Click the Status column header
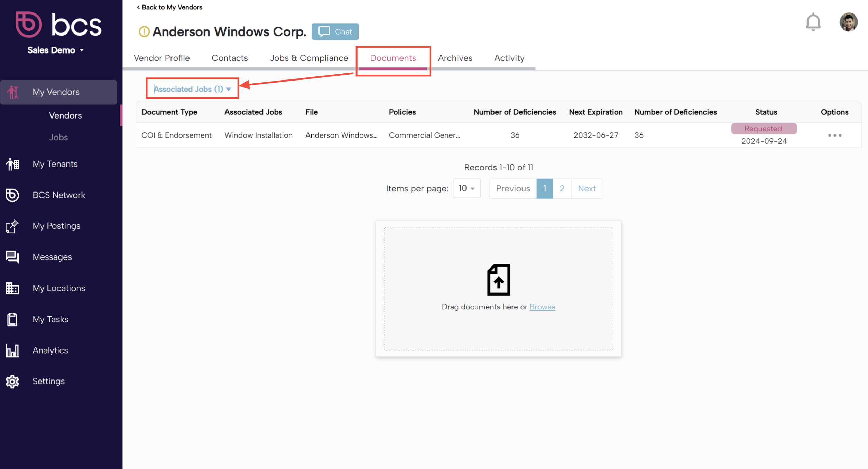 coord(766,112)
